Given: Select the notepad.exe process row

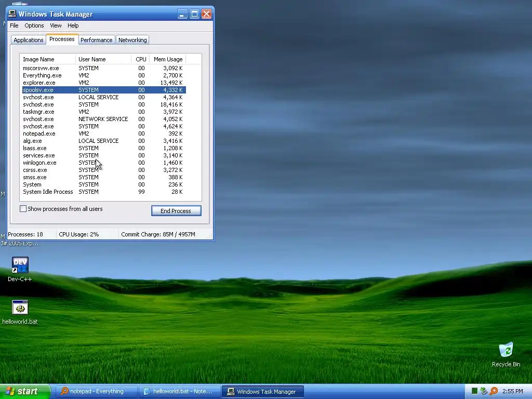Looking at the screenshot, I should click(104, 134).
